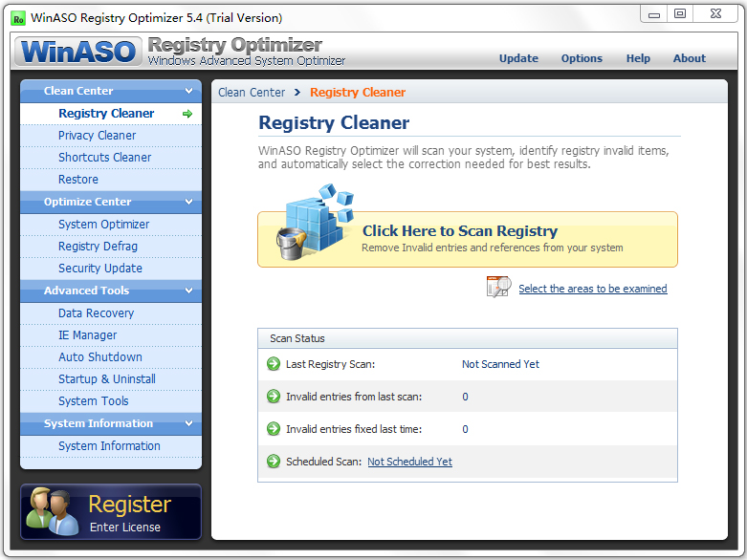Image resolution: width=747 pixels, height=560 pixels.
Task: Open the About menu
Action: tap(689, 58)
